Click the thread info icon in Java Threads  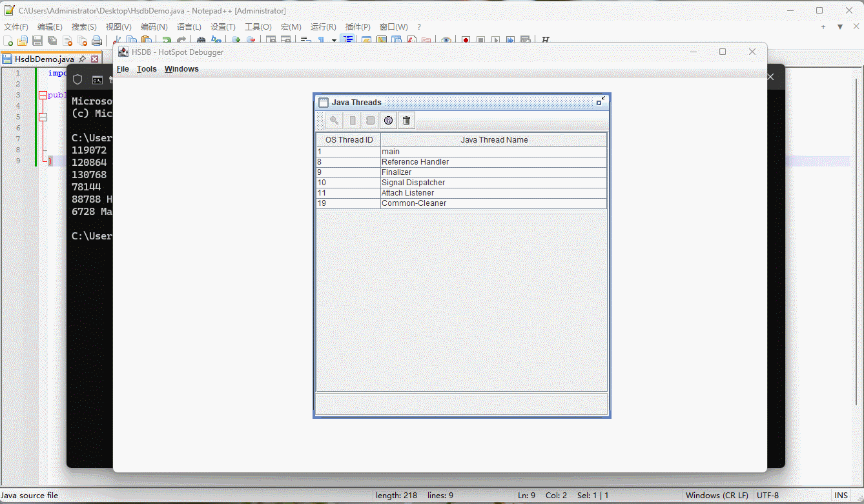click(388, 120)
